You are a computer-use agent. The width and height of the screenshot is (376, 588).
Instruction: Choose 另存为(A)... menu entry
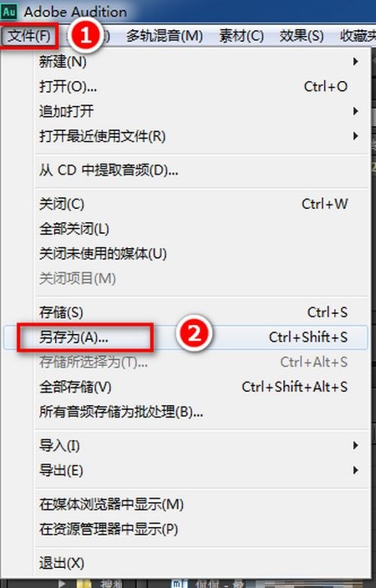pyautogui.click(x=186, y=337)
